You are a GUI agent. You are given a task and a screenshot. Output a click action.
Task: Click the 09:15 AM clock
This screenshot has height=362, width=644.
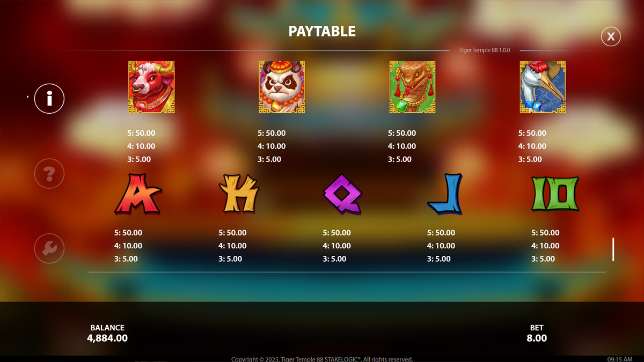point(620,359)
